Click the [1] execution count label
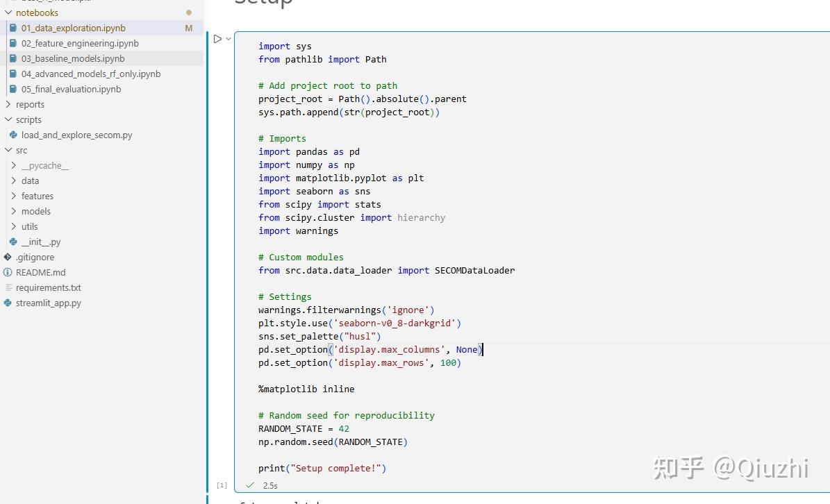 [x=222, y=485]
